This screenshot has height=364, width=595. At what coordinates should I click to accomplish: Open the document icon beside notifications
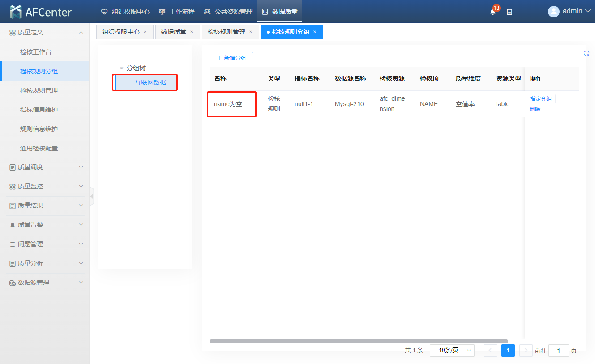click(509, 12)
